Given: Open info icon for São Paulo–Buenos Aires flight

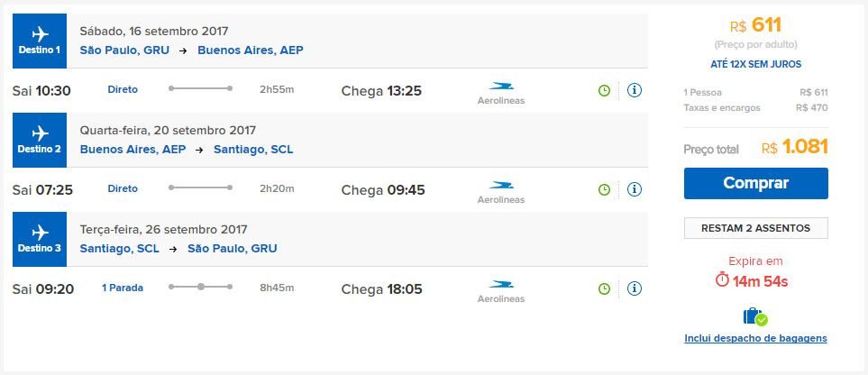Looking at the screenshot, I should (x=635, y=90).
